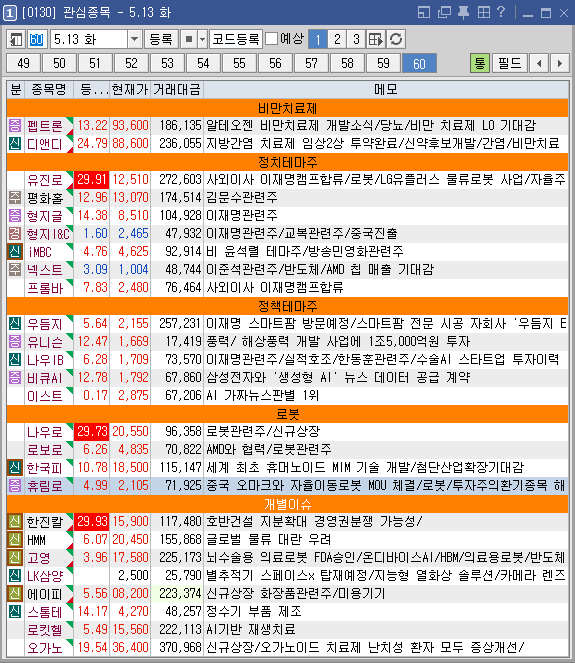
Task: Click the left arrow next to 필드
Action: point(539,63)
